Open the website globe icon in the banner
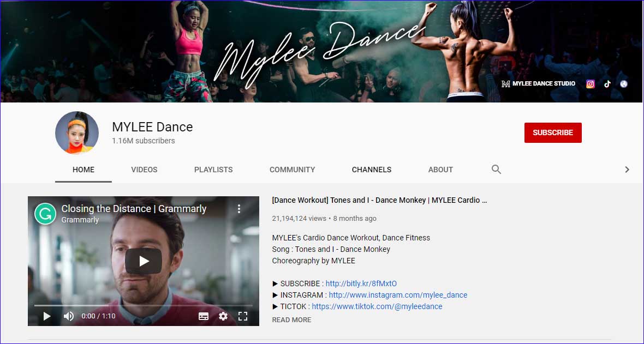 coord(624,84)
